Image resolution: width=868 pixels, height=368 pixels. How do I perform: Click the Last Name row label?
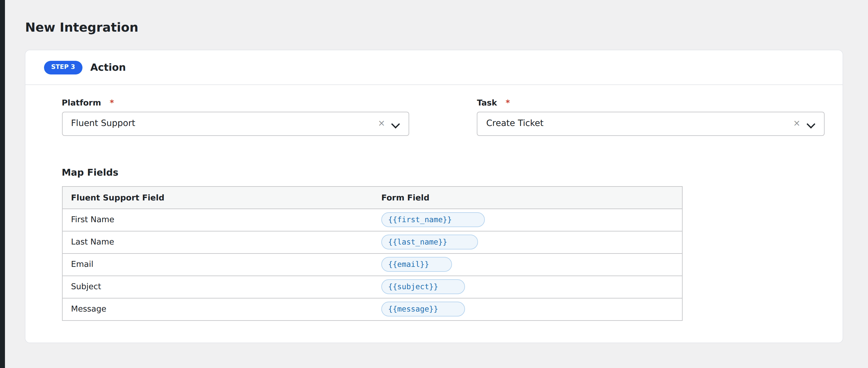(x=92, y=242)
